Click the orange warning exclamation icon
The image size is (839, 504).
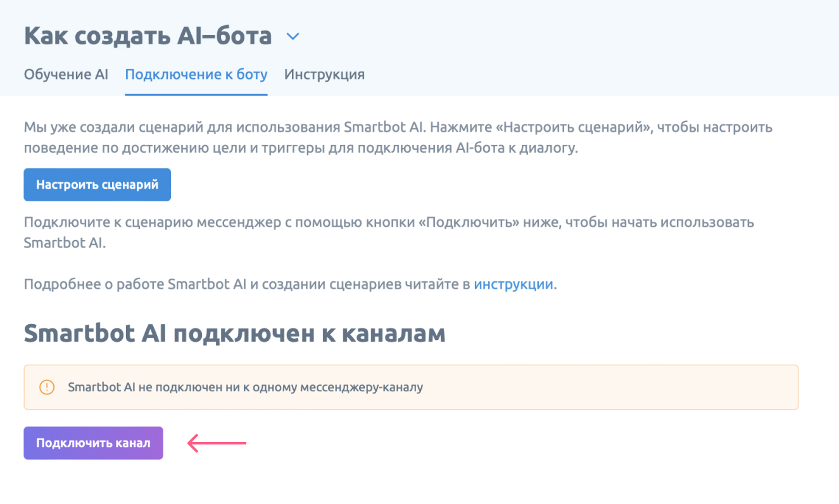47,387
